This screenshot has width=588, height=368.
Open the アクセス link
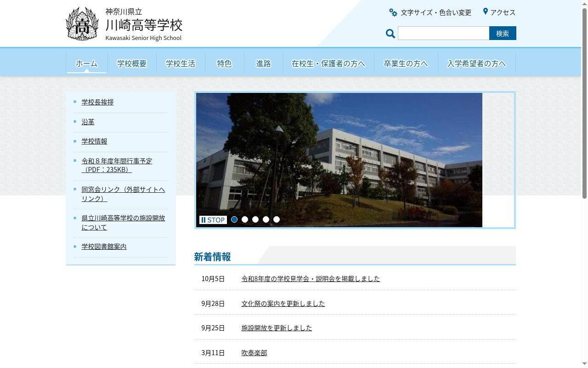pyautogui.click(x=503, y=12)
